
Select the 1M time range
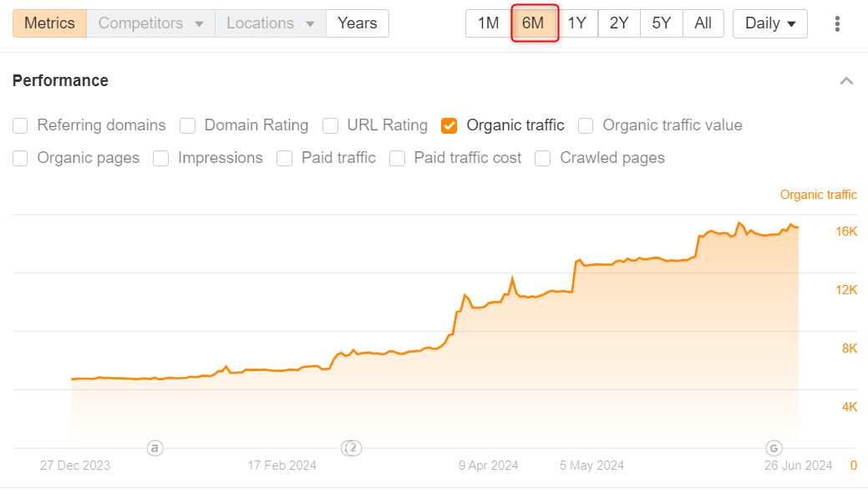coord(488,23)
